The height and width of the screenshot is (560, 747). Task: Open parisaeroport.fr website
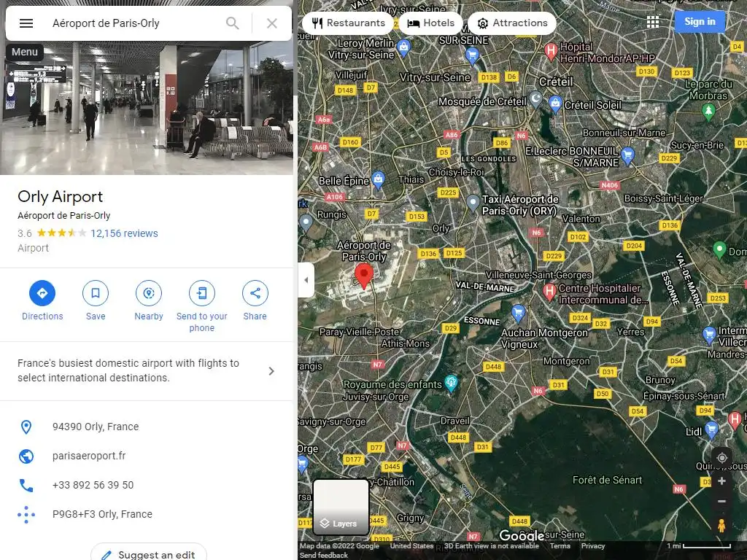(89, 456)
